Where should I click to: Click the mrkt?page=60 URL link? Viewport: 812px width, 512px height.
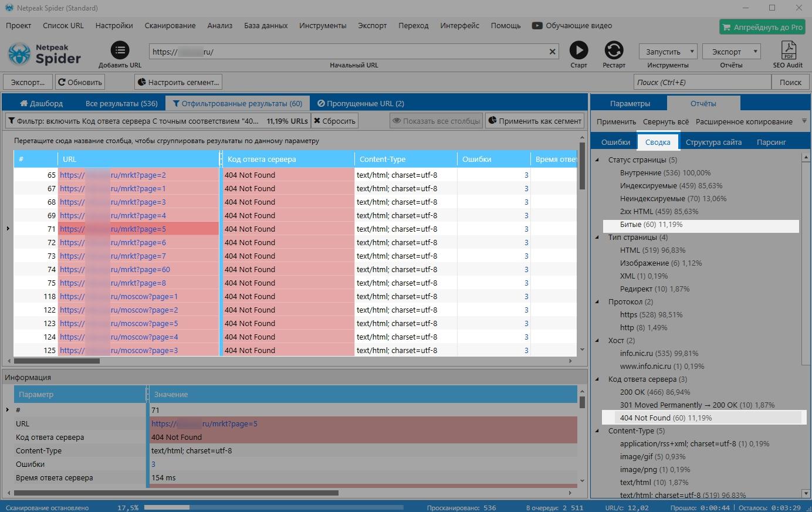(115, 269)
